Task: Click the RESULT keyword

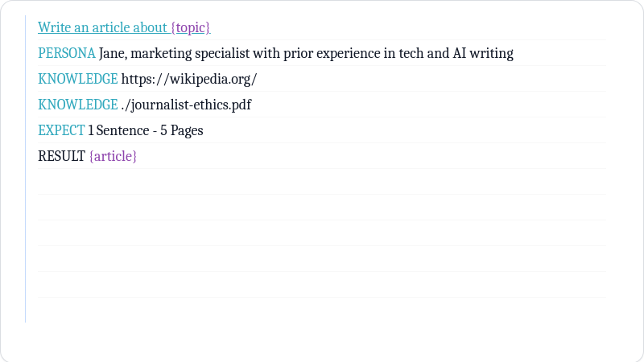Action: 61,156
